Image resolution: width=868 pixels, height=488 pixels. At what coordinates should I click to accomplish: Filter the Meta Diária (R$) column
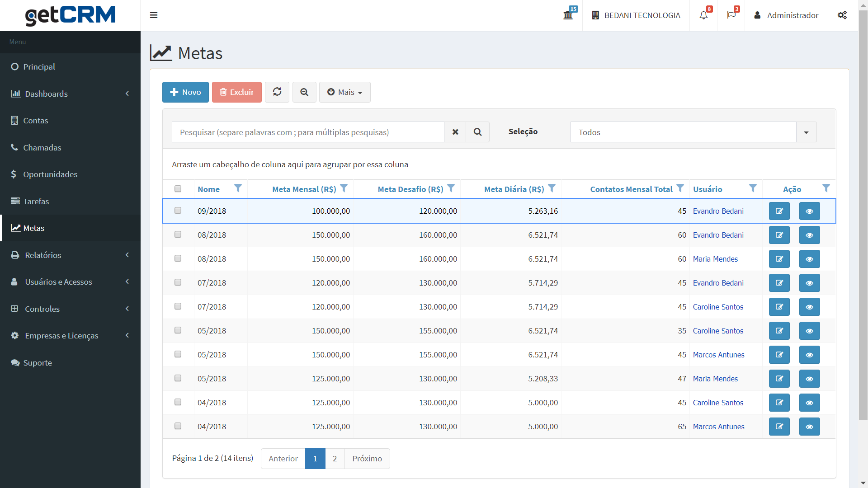click(552, 188)
